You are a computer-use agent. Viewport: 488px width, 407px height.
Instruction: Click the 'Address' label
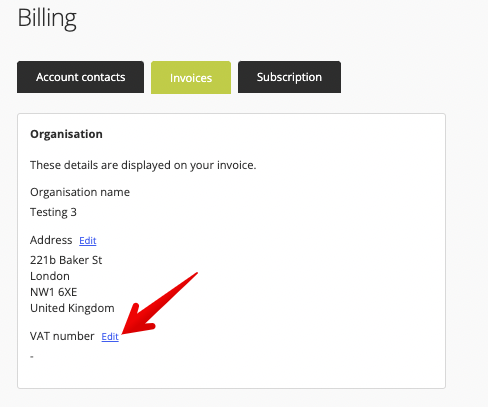51,240
